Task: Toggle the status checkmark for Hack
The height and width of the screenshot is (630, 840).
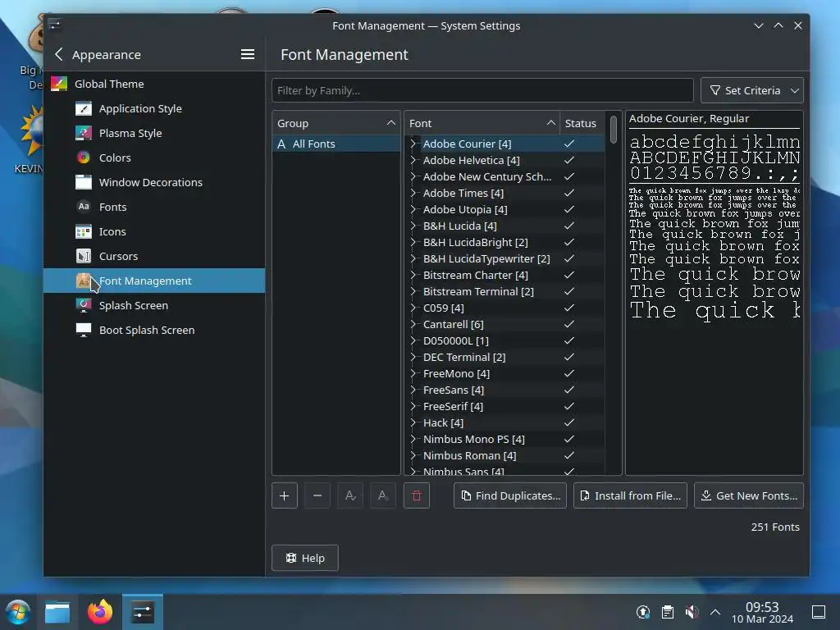Action: pyautogui.click(x=569, y=422)
